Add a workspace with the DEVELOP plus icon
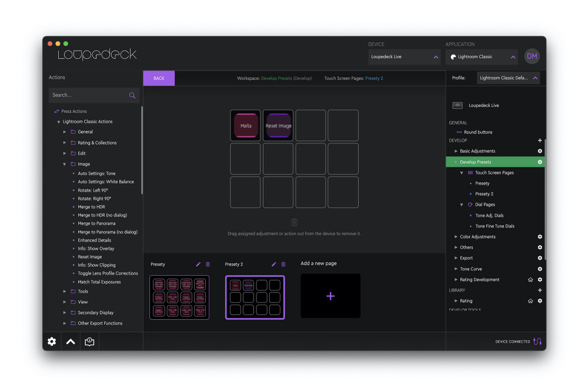 coord(540,140)
